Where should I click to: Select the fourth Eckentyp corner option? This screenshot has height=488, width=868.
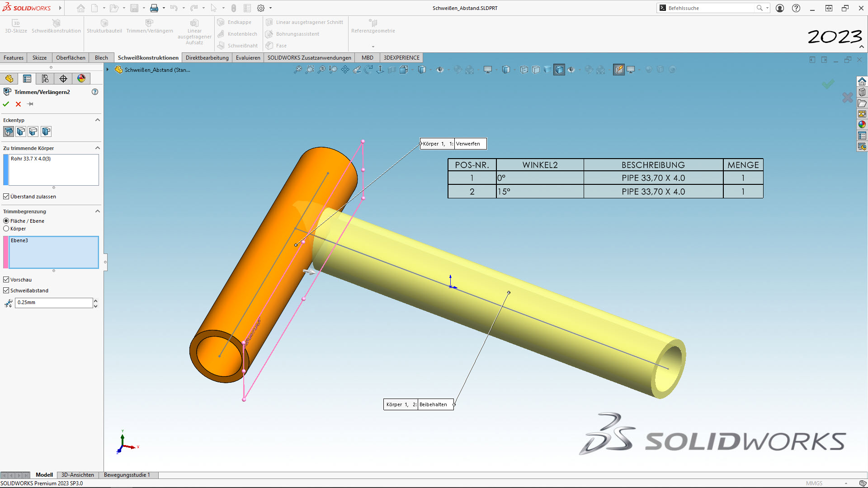(x=46, y=131)
